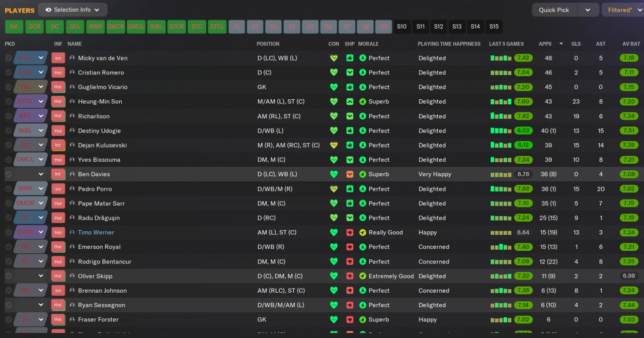This screenshot has height=338, width=644.
Task: Click Pedro Porro's yellow condition heart icon
Action: click(x=333, y=189)
